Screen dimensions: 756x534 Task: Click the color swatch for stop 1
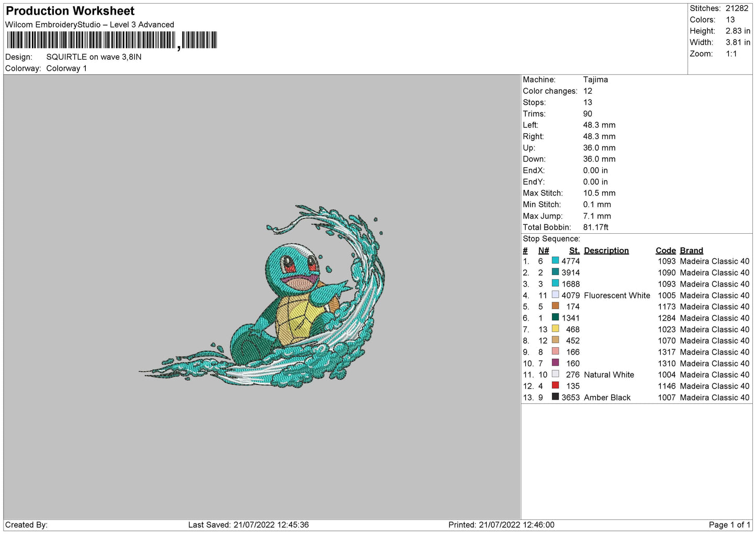click(555, 260)
